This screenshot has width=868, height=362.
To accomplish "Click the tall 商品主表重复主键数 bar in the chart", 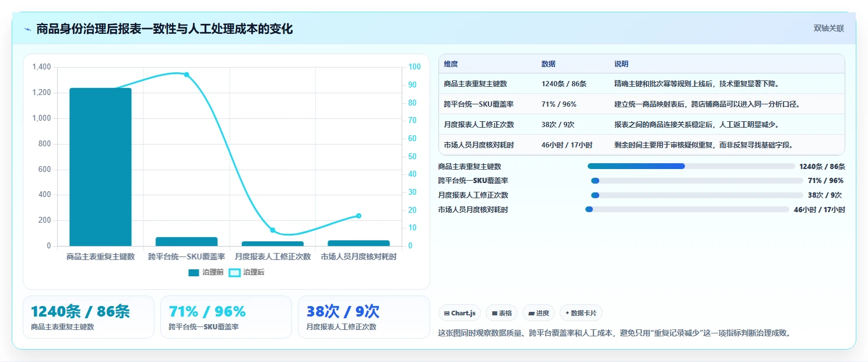I will coord(100,167).
